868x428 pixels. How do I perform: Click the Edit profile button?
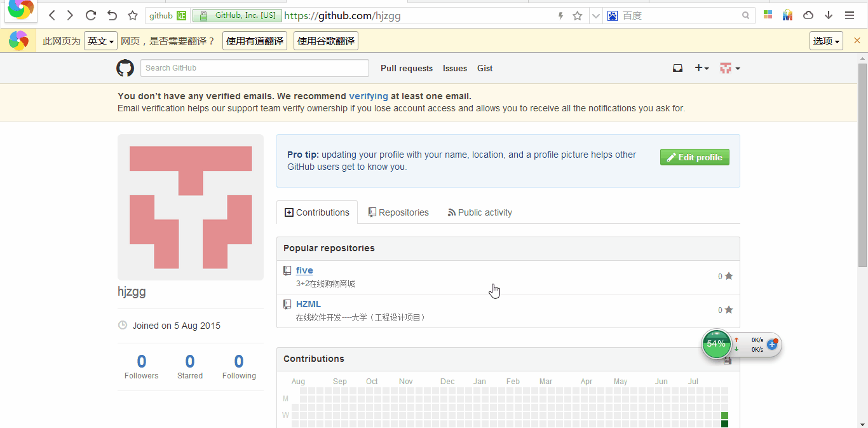click(x=695, y=157)
